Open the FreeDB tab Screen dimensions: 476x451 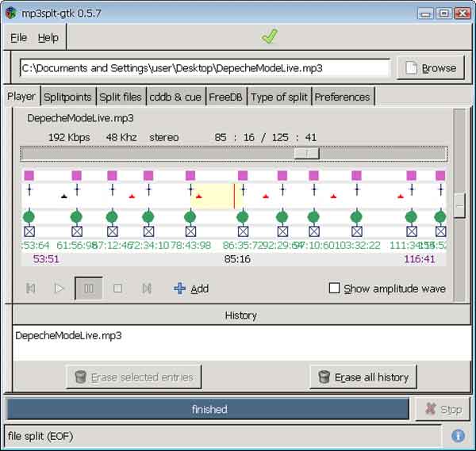(x=226, y=97)
